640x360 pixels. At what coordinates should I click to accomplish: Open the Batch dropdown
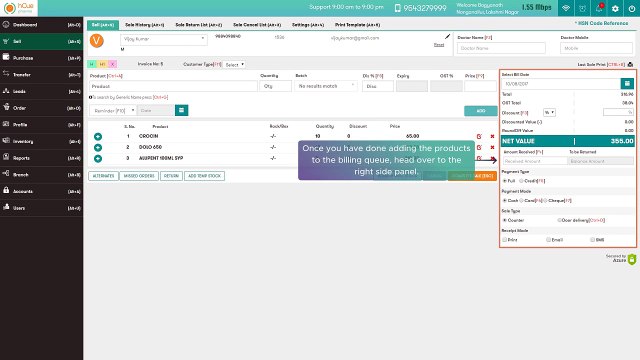326,86
